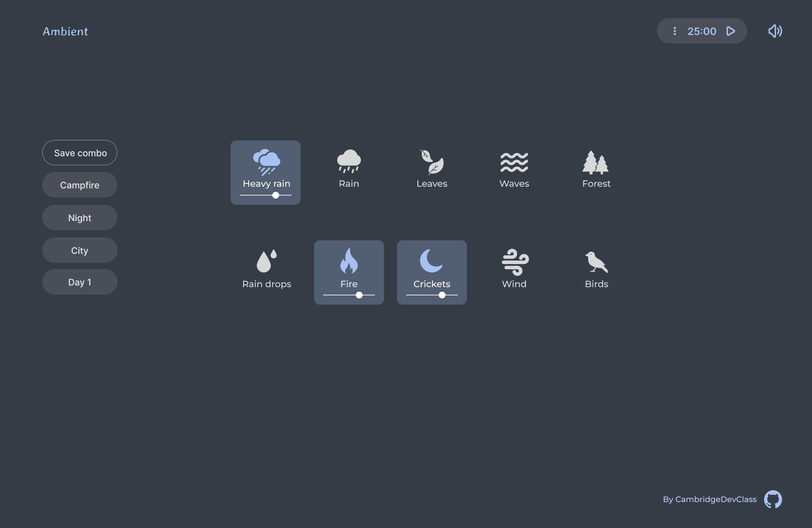Turn on Rain drops sound
Screen dimensions: 812x528
point(267,261)
